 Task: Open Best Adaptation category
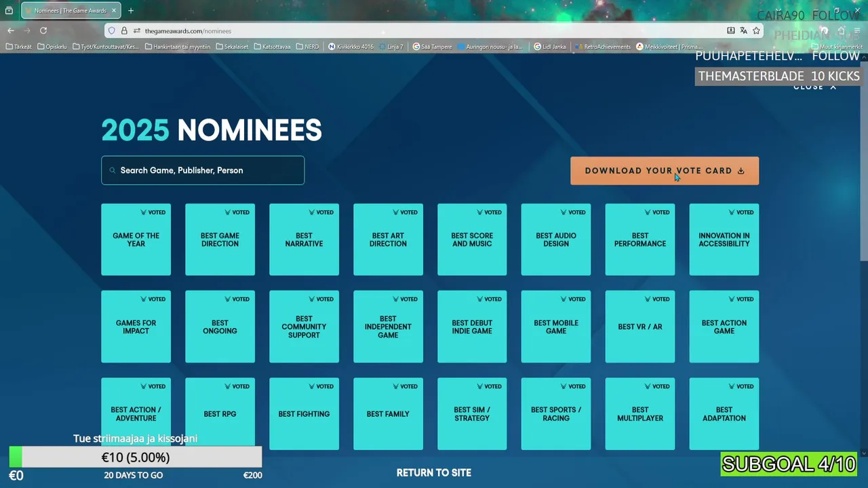(x=724, y=413)
